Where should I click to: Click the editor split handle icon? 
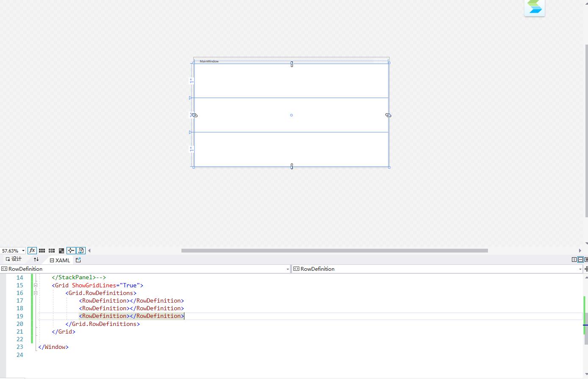point(586,269)
